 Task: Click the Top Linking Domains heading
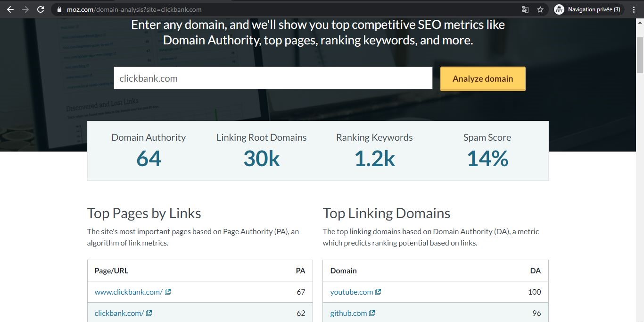coord(387,213)
